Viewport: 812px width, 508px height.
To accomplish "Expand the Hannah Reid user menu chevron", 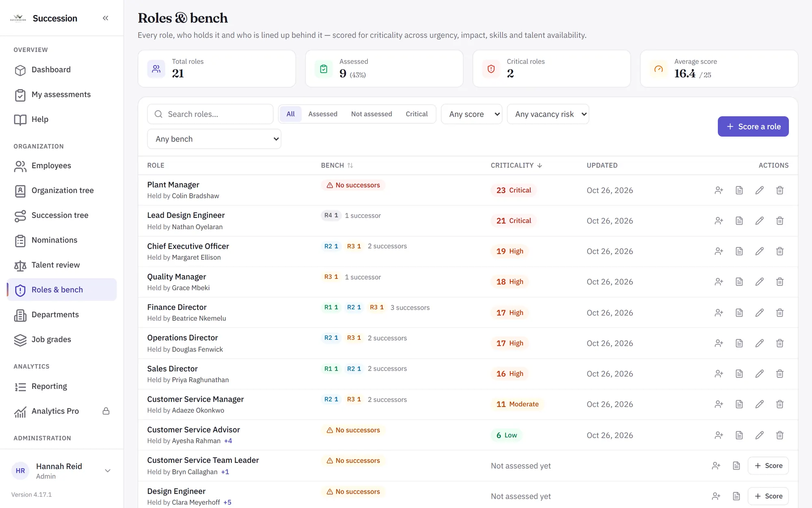I will pos(108,471).
